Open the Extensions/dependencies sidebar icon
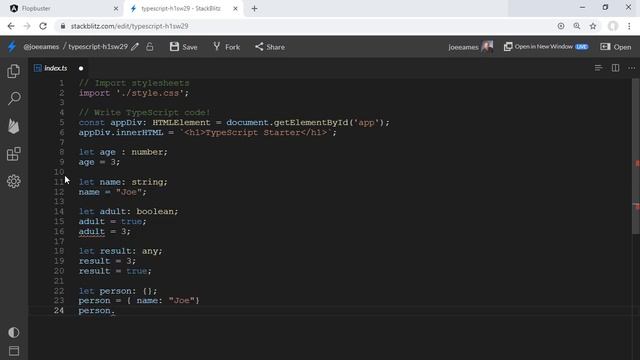Image resolution: width=640 pixels, height=360 pixels. coord(13,154)
